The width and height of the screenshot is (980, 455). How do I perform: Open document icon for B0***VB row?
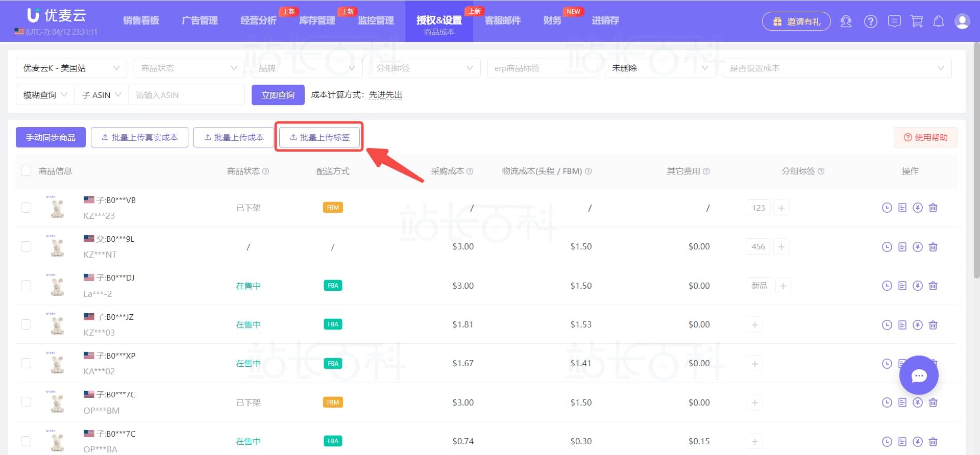902,208
